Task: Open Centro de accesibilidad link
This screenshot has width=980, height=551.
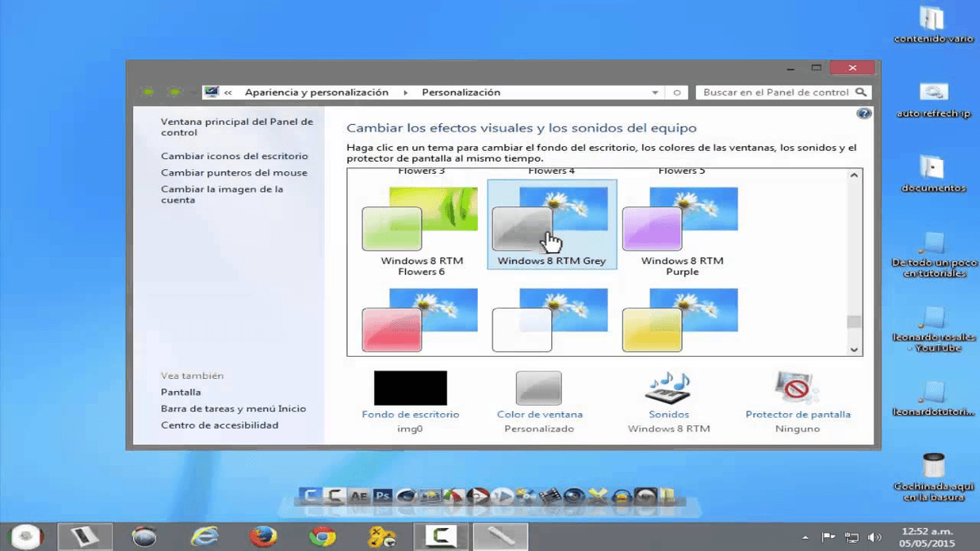Action: click(x=220, y=424)
